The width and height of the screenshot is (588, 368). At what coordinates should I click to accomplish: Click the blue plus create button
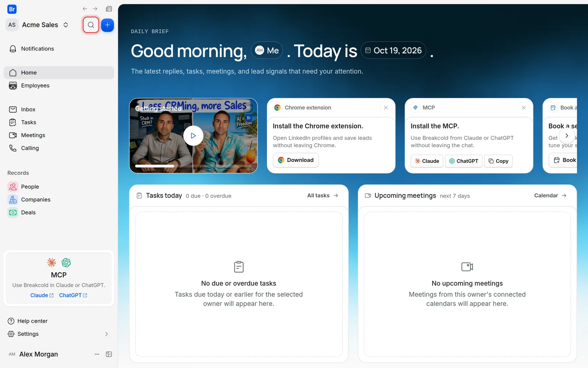click(x=107, y=25)
